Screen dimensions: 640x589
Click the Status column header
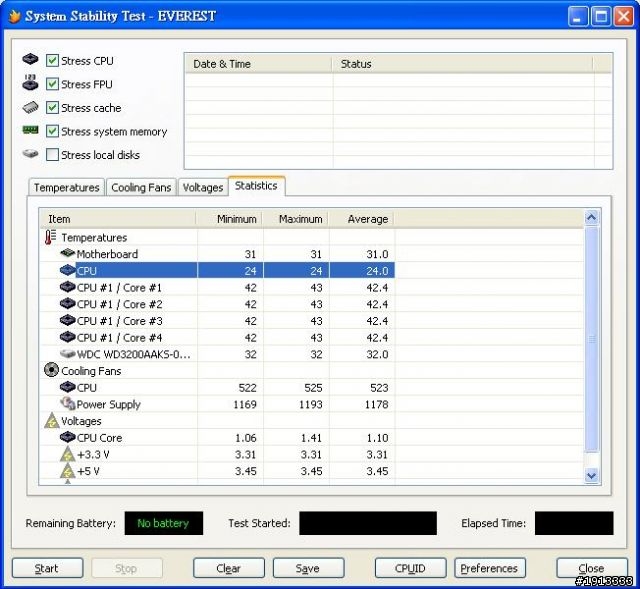pyautogui.click(x=462, y=64)
